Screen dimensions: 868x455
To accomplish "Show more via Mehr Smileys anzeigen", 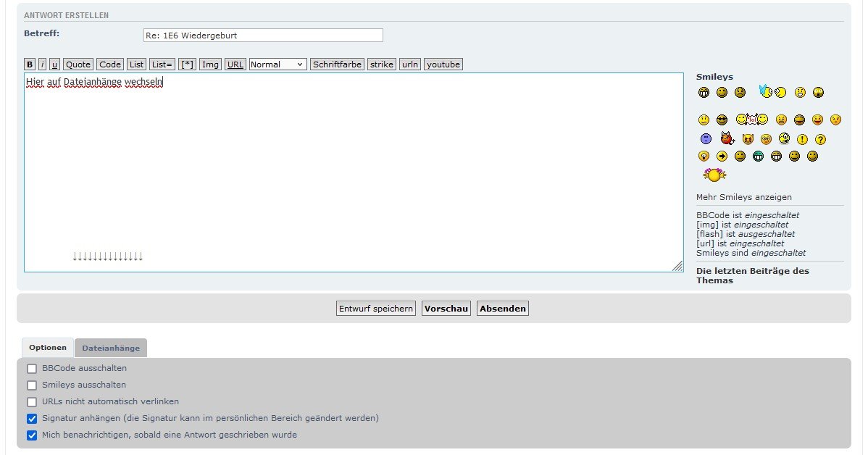I will tap(743, 197).
